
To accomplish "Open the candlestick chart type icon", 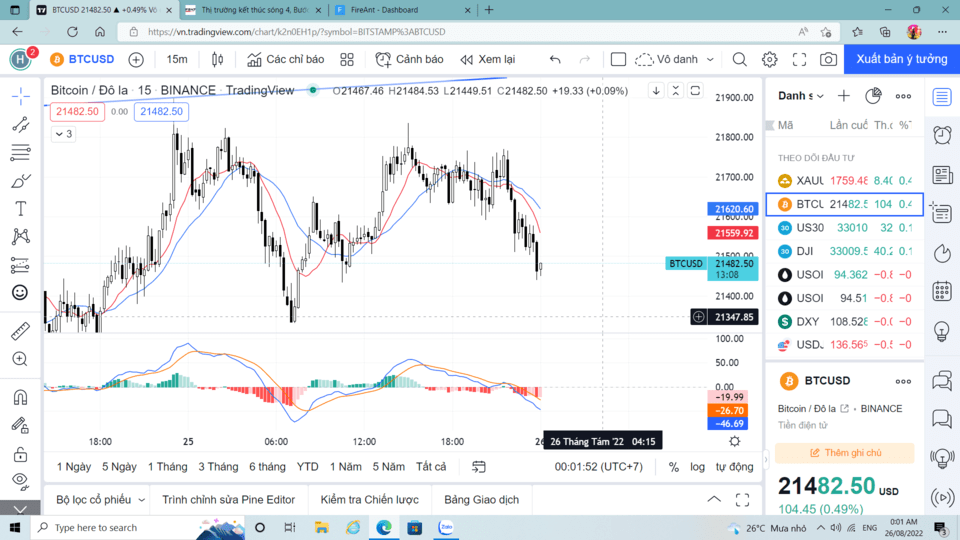I will [x=217, y=60].
